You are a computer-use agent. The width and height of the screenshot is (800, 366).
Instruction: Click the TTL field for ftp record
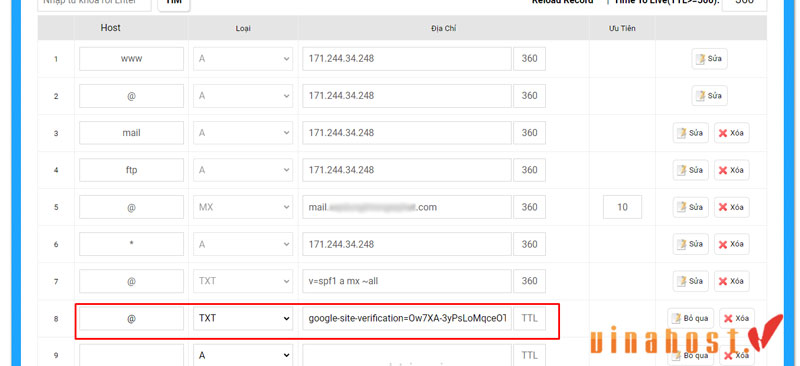click(x=530, y=170)
